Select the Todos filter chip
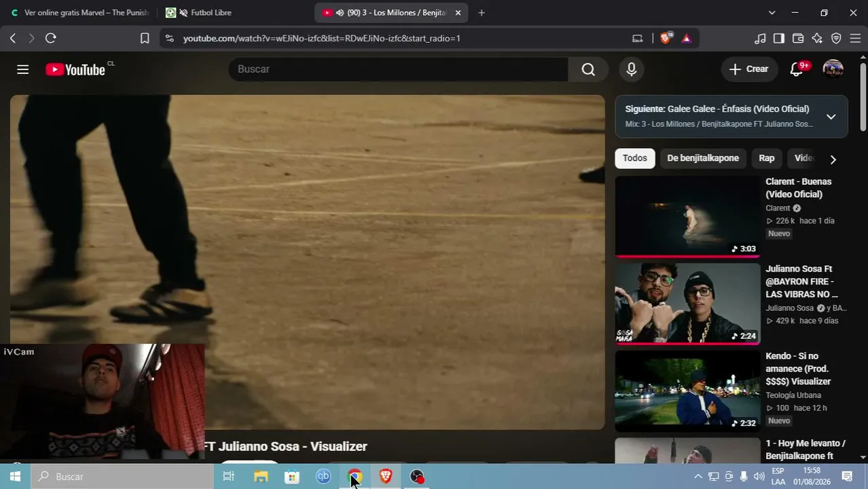The image size is (868, 489). pyautogui.click(x=635, y=158)
